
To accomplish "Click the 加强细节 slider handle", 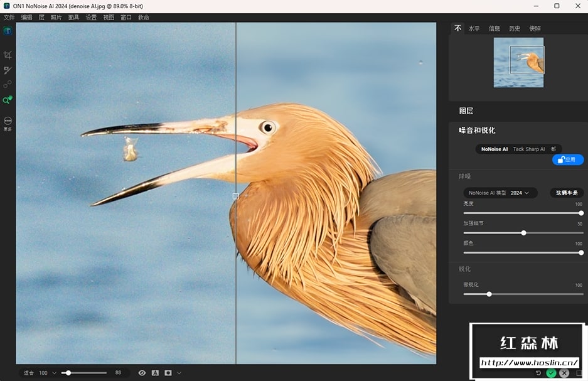I will [x=523, y=233].
